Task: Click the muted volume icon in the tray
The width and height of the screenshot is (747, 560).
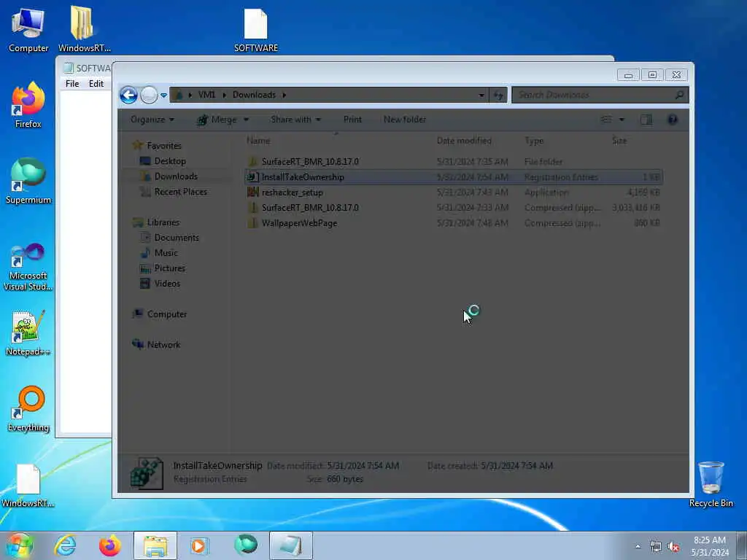Action: (x=673, y=547)
